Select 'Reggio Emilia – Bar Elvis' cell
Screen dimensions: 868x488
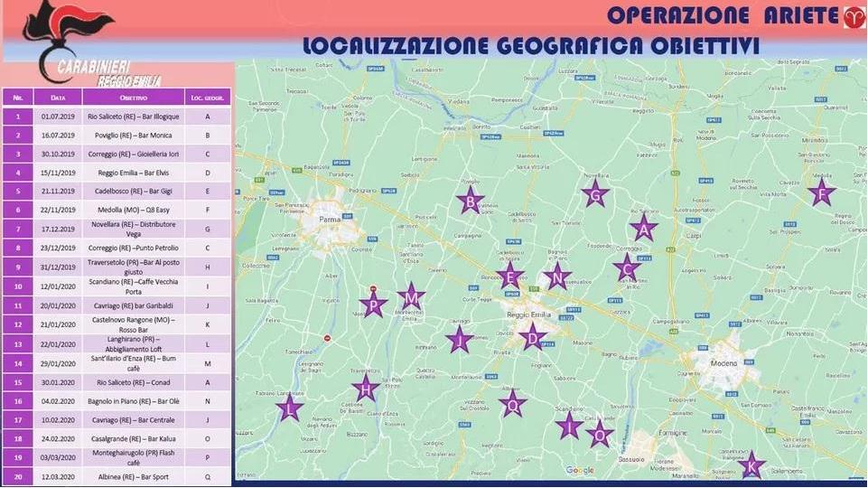[x=134, y=173]
